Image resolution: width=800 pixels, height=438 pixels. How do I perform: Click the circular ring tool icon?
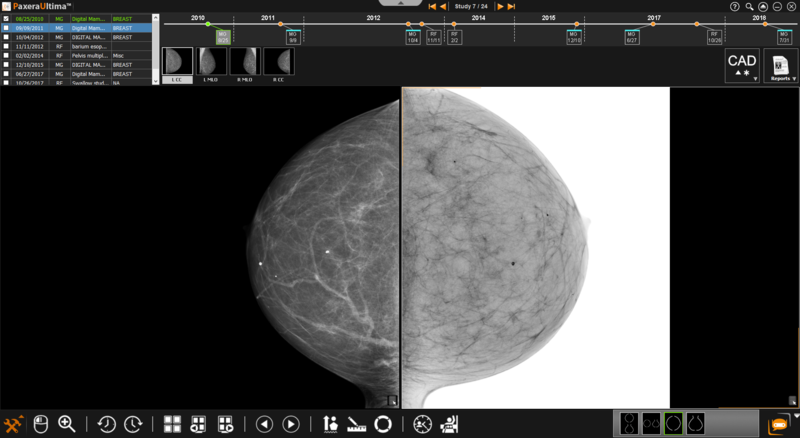[382, 424]
